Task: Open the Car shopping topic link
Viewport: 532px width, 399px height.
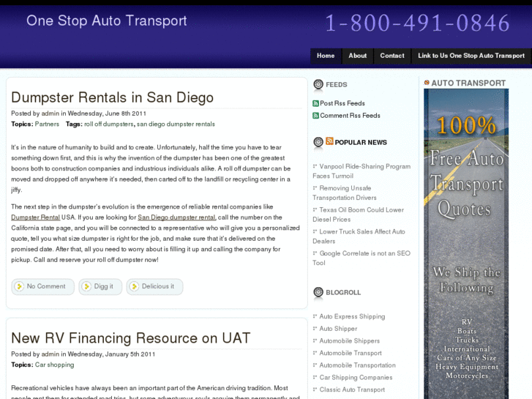Action: click(54, 365)
